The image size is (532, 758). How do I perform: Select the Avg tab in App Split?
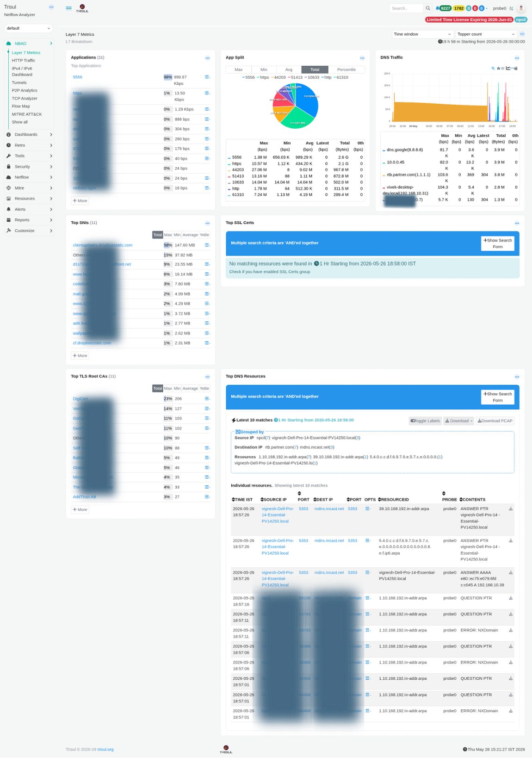tap(289, 69)
